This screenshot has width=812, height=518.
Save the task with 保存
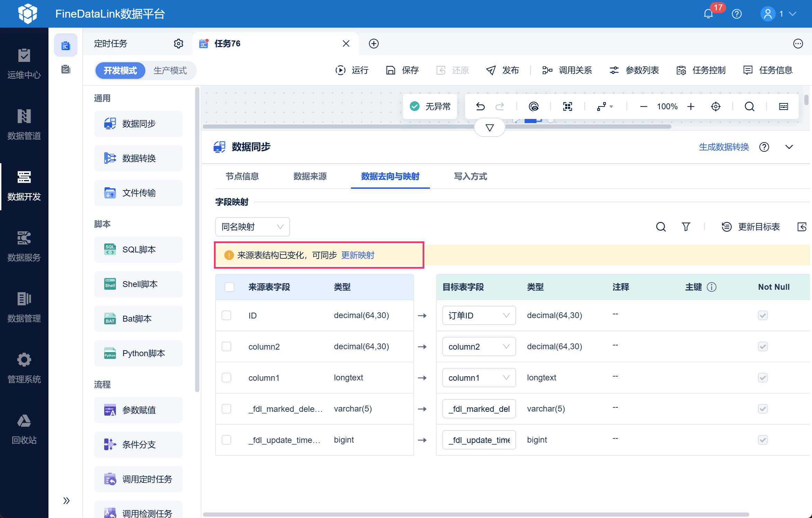coord(402,70)
